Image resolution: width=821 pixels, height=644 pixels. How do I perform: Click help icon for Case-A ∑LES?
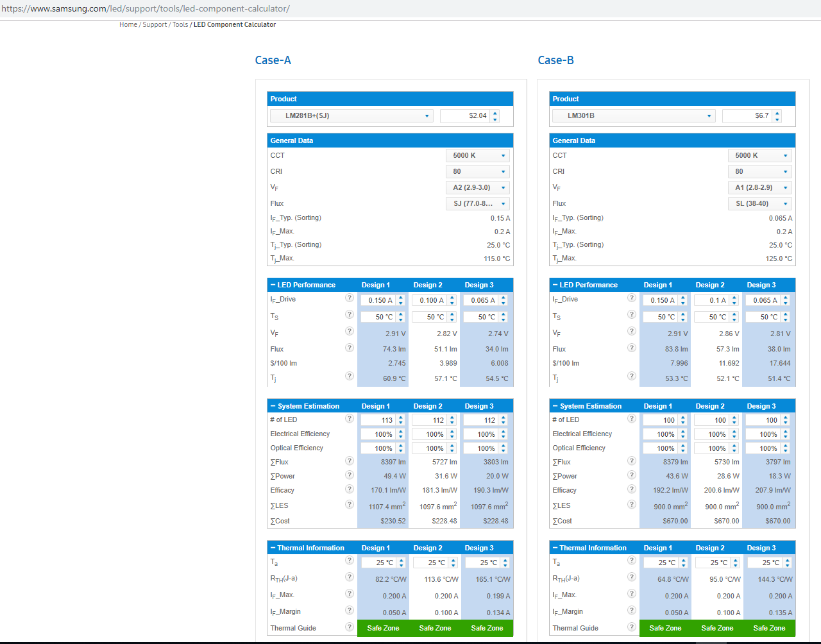tap(350, 504)
